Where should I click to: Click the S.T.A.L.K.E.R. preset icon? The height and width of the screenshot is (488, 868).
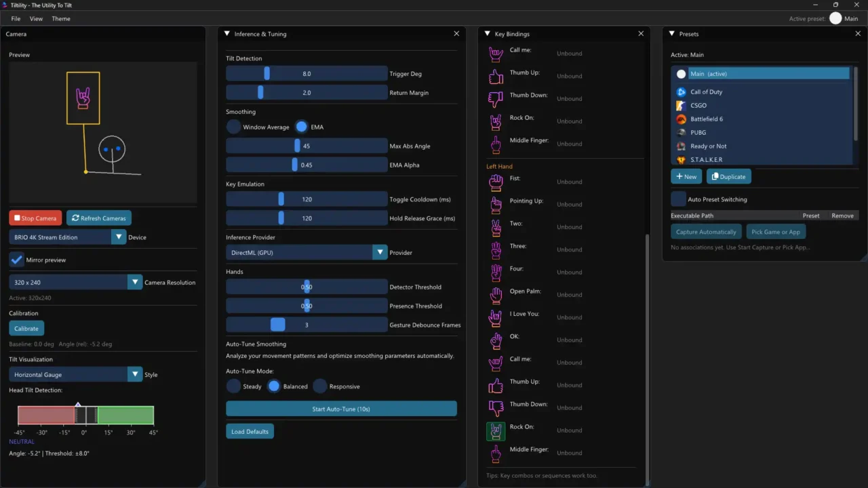[x=681, y=159]
